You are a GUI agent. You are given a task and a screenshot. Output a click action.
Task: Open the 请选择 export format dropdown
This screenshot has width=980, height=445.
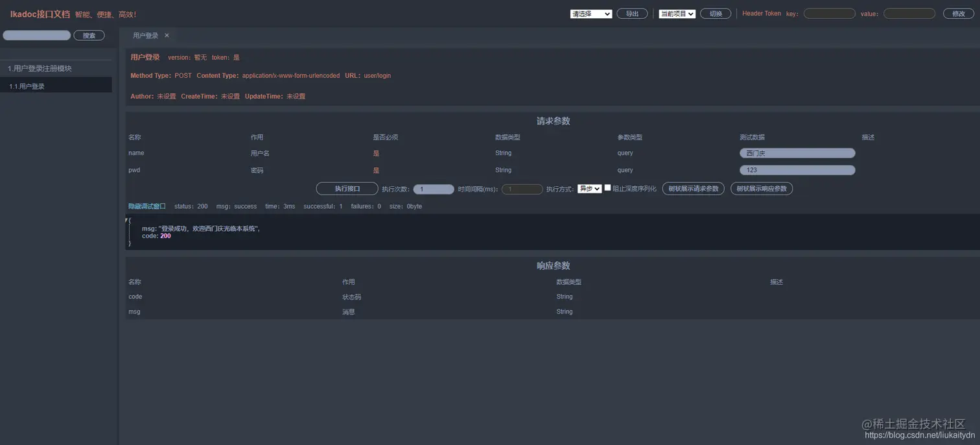click(x=591, y=14)
